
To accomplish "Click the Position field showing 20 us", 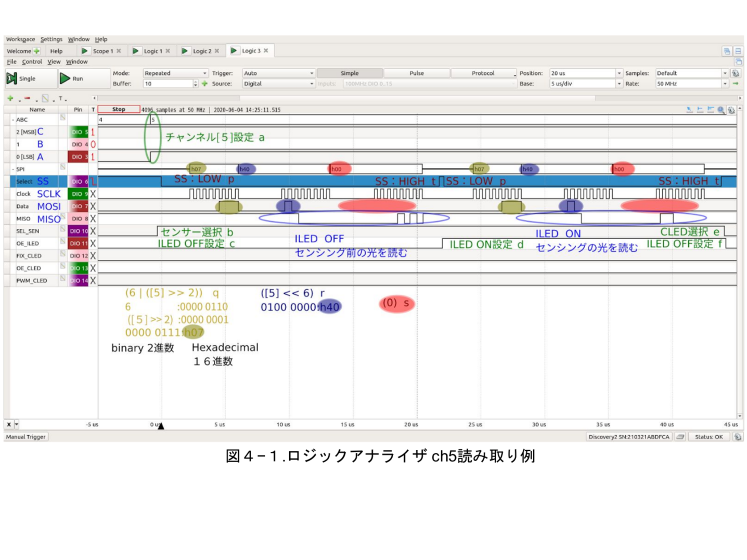I will pyautogui.click(x=583, y=73).
